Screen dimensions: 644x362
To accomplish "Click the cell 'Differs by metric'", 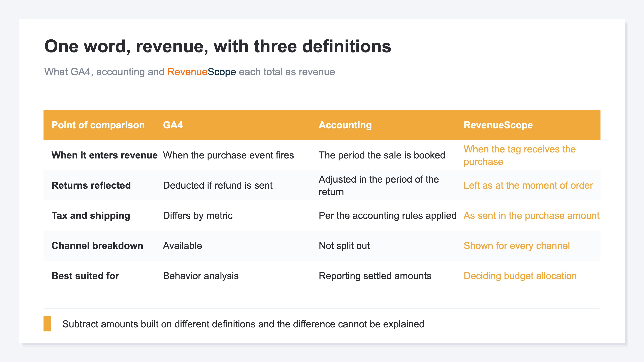I will pyautogui.click(x=197, y=216).
